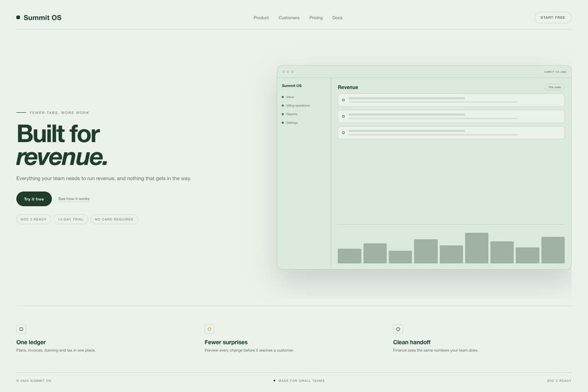Click the circle icon above Fewer surprises
Screen dimensions: 588x392
(209, 329)
